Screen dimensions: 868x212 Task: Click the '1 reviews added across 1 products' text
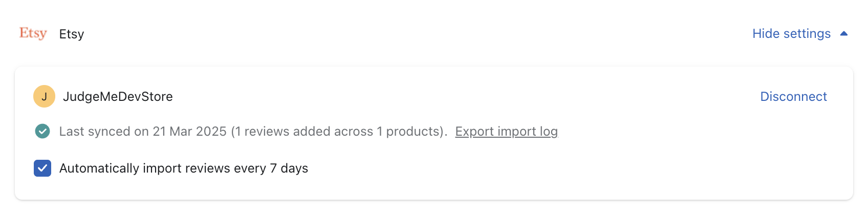click(339, 132)
